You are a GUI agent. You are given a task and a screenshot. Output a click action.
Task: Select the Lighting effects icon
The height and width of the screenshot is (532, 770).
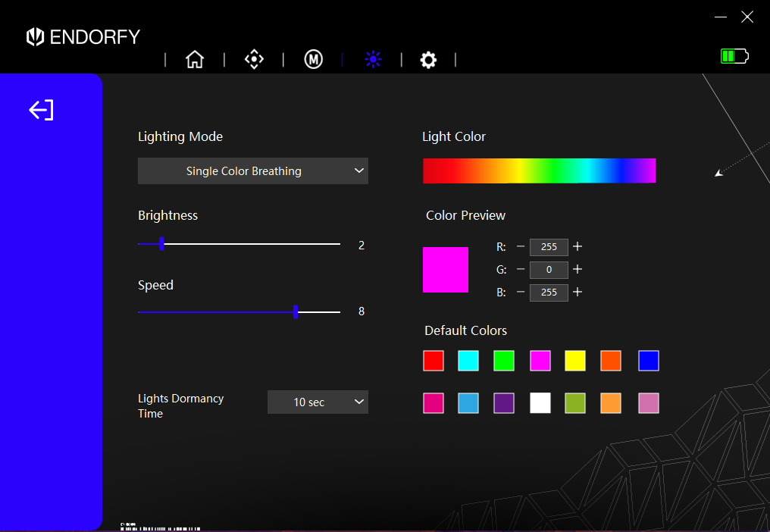(x=373, y=59)
